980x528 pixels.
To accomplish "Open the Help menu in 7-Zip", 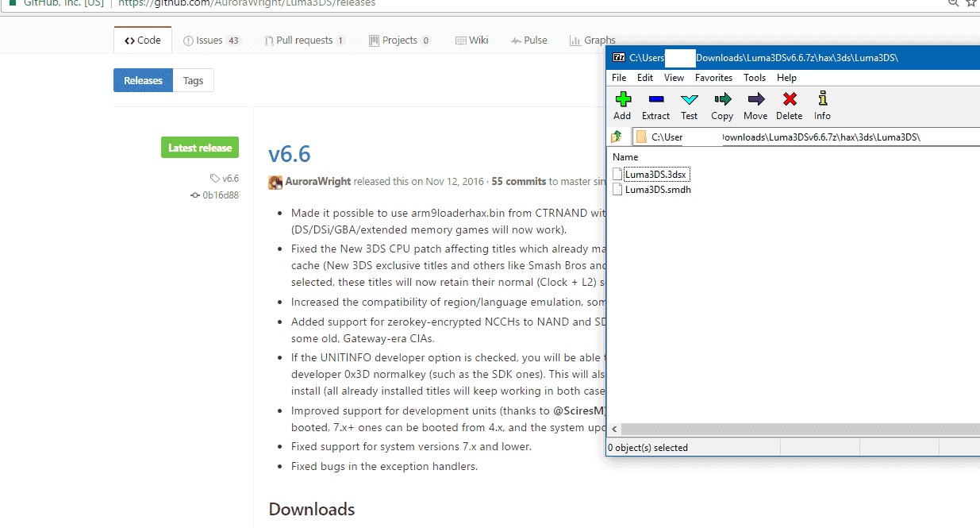I will click(x=786, y=78).
